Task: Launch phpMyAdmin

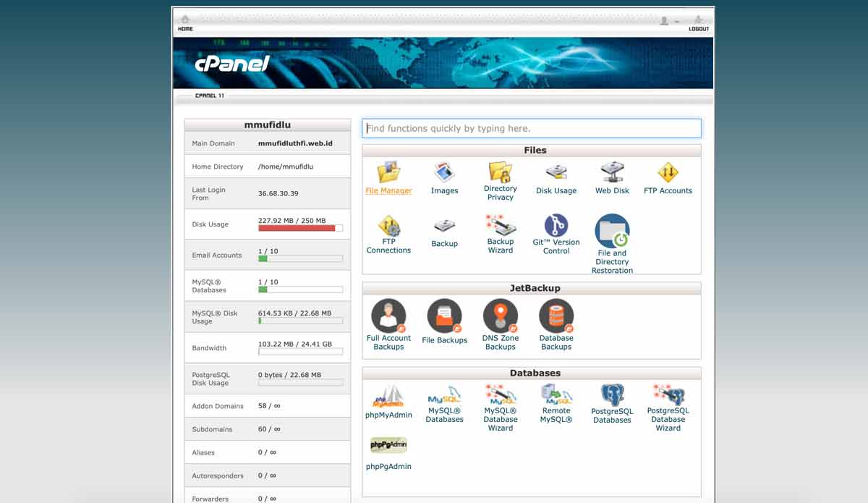Action: pos(388,394)
